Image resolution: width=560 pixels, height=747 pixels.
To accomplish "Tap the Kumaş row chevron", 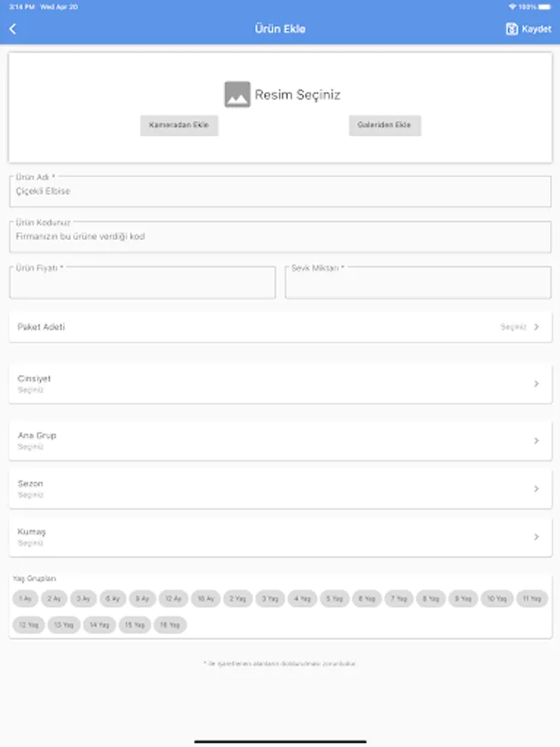I will [536, 537].
